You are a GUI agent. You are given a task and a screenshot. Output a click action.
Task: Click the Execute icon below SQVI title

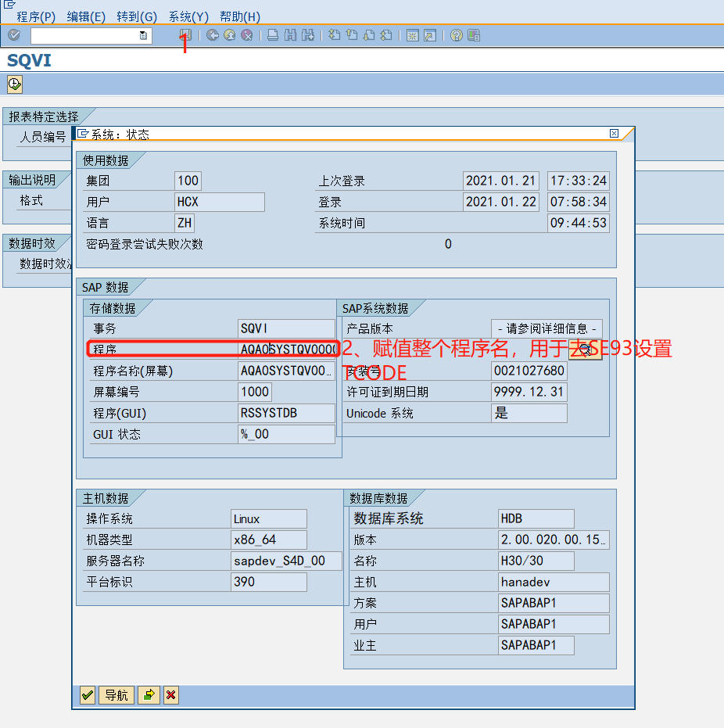tap(13, 84)
